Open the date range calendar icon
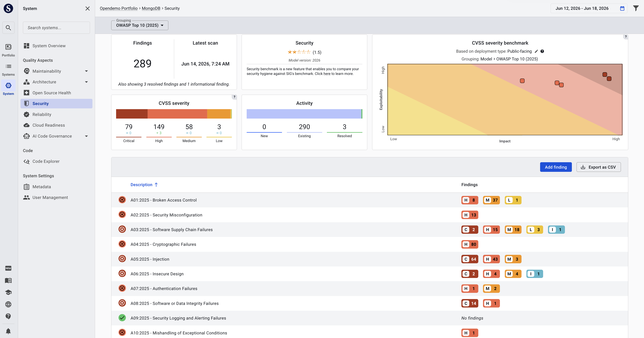This screenshot has height=338, width=644. coord(622,8)
